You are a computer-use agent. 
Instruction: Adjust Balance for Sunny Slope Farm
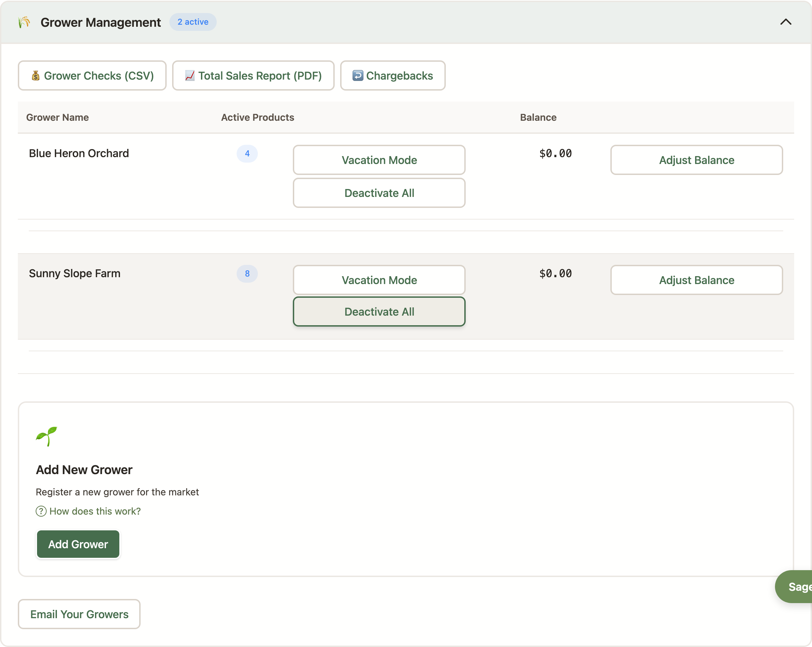696,280
